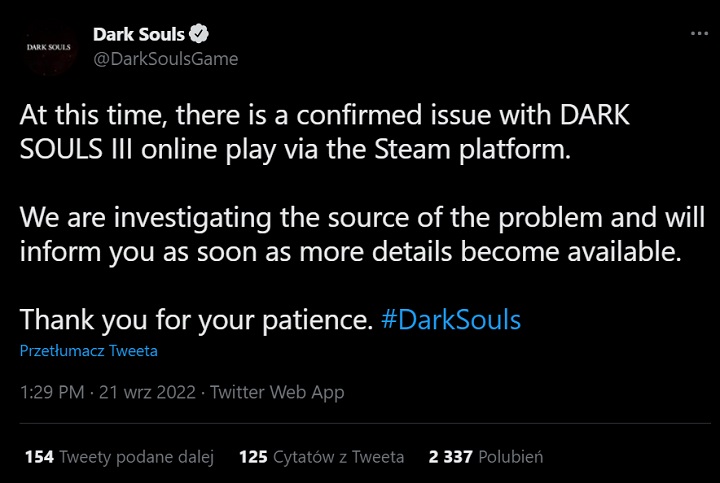Open the three-dot more options menu
Screen dimensions: 720x483
(697, 34)
